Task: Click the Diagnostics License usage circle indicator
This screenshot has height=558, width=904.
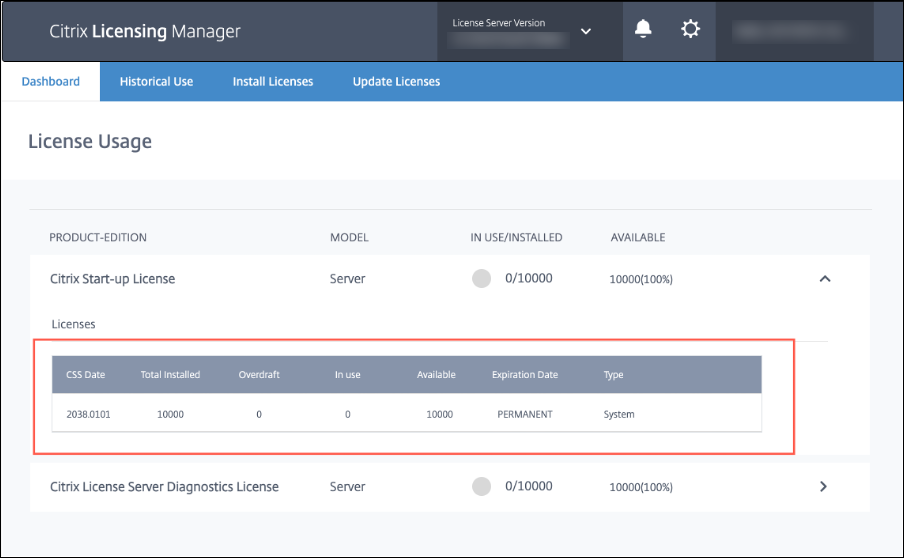Action: click(x=481, y=486)
